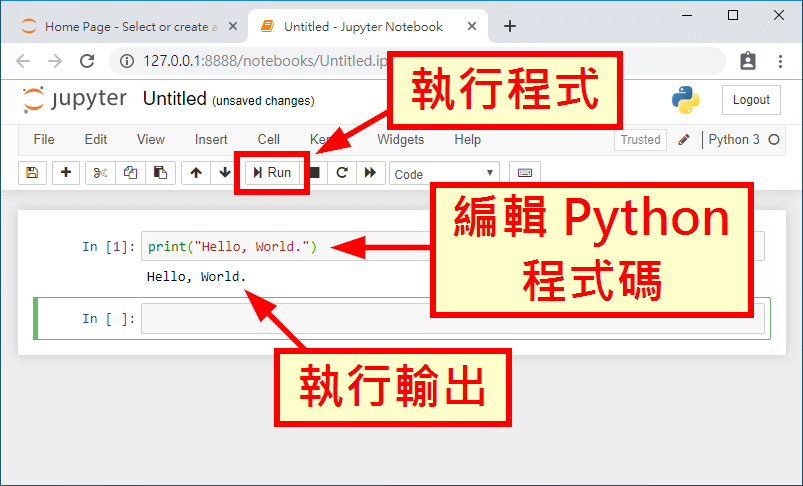Copy selected cells icon in toolbar
Screen dimensions: 803x486
pyautogui.click(x=130, y=173)
